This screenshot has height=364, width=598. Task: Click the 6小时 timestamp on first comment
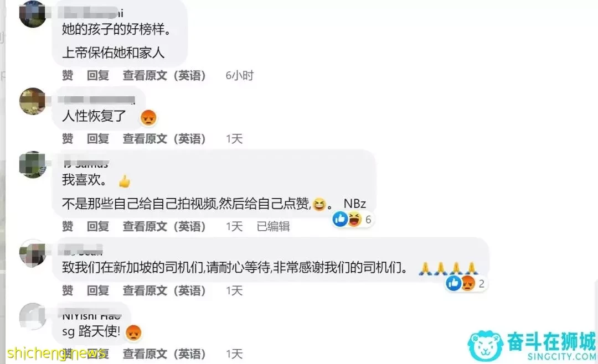click(240, 75)
